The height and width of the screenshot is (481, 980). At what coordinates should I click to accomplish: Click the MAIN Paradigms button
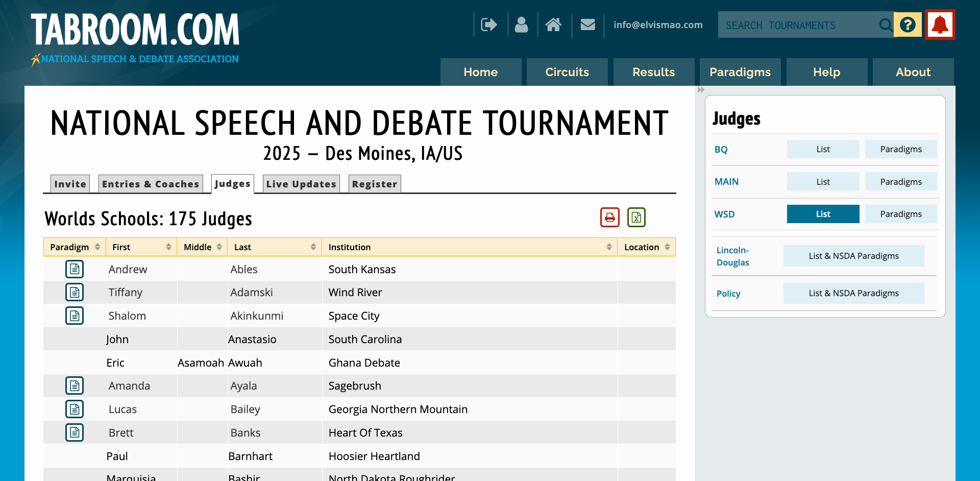(x=901, y=182)
